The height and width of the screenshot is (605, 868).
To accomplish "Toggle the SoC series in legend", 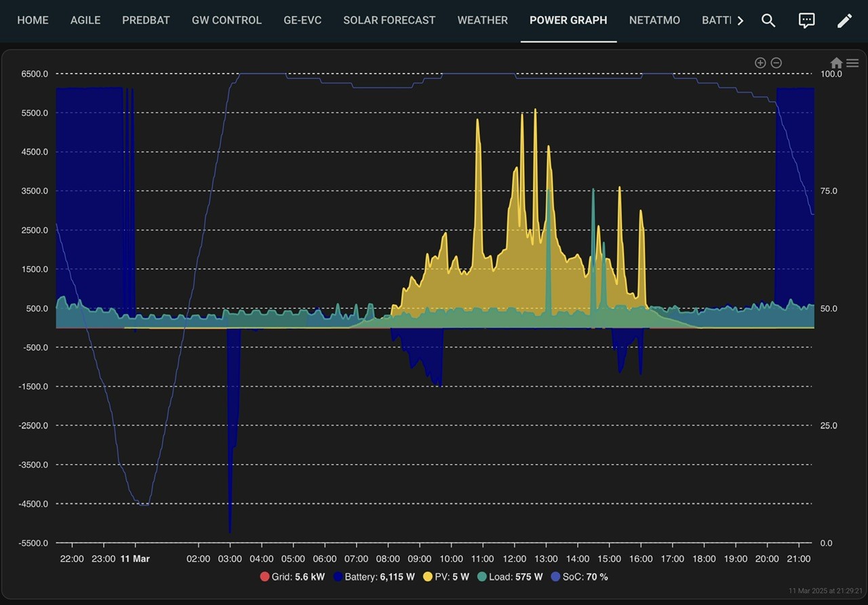I will click(x=579, y=577).
